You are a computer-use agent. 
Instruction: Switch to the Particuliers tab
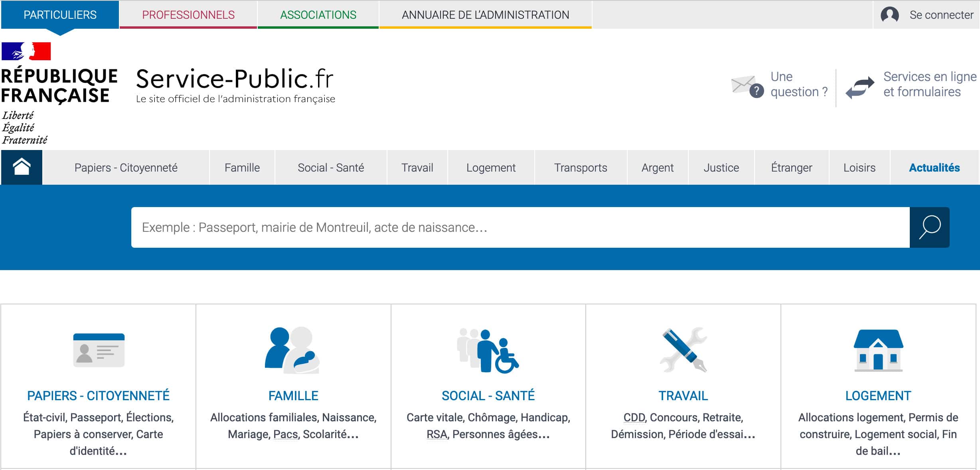coord(60,15)
